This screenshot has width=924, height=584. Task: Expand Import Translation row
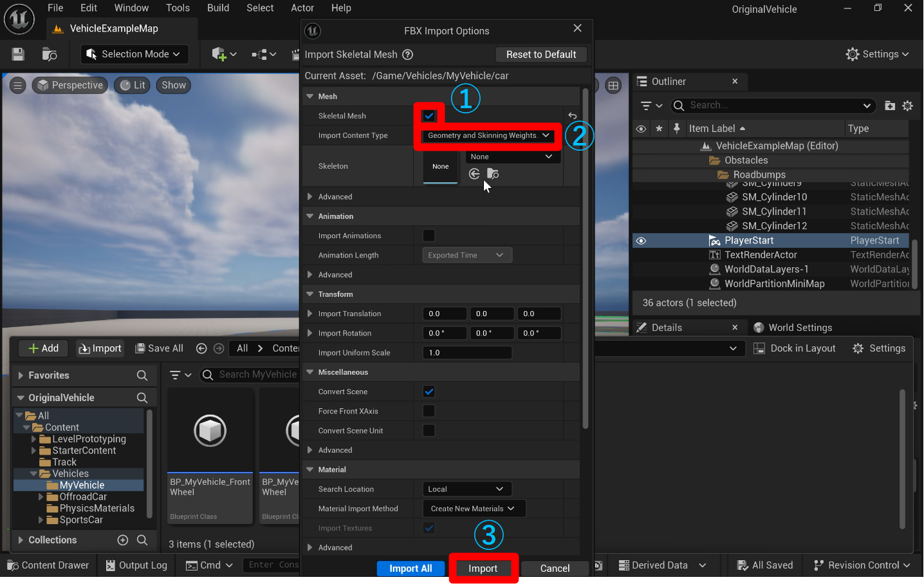click(x=310, y=314)
